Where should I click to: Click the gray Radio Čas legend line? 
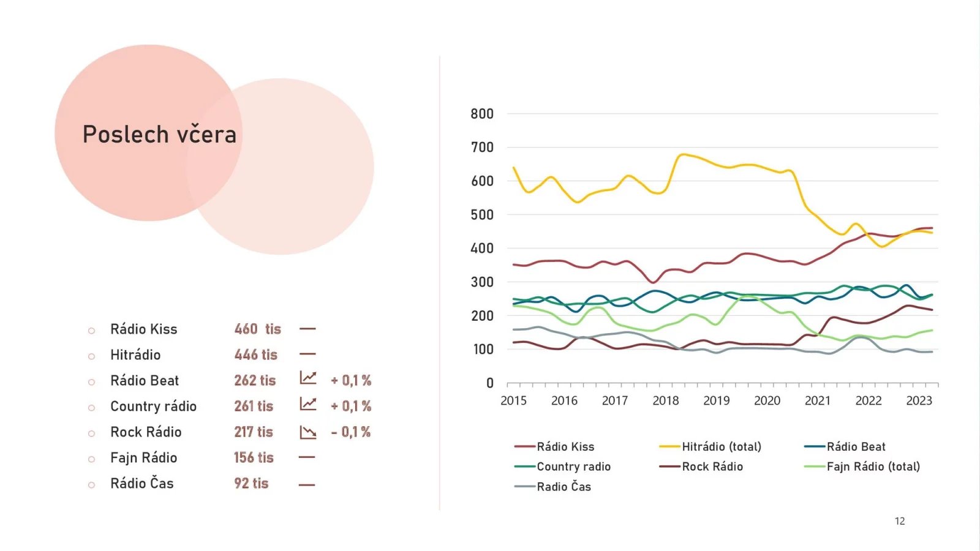(x=525, y=487)
